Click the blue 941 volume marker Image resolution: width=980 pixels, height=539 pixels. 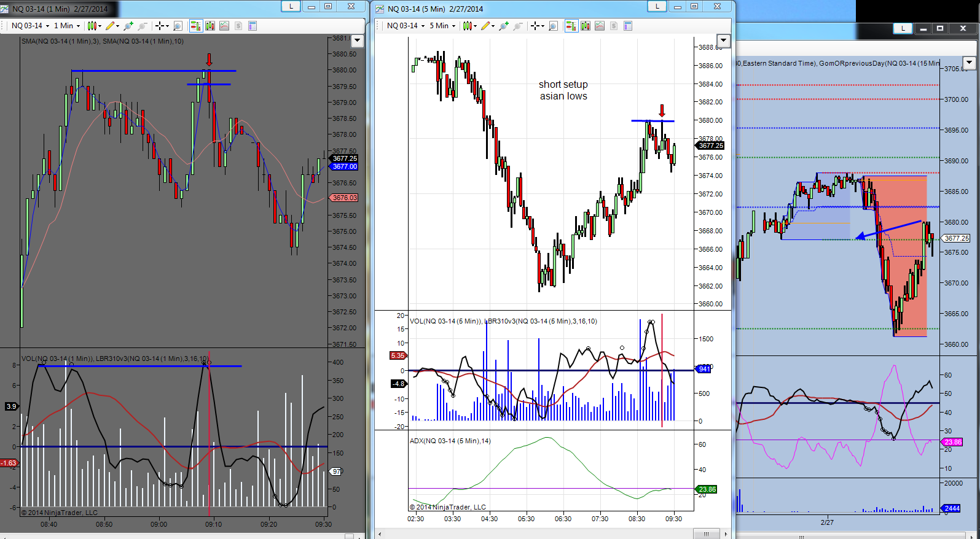click(704, 369)
